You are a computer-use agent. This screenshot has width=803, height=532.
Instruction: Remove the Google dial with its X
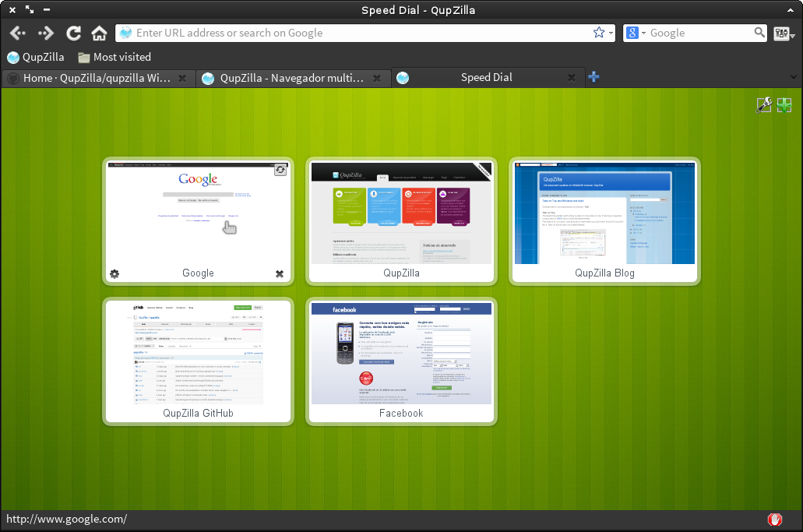click(x=280, y=274)
